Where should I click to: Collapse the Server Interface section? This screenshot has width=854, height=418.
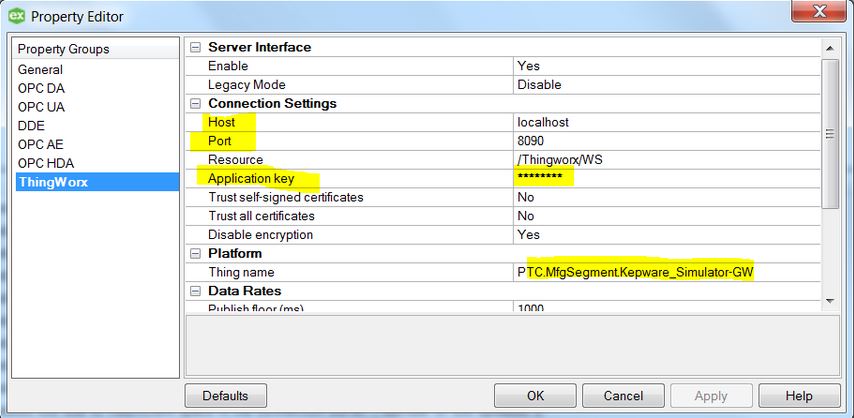[194, 47]
